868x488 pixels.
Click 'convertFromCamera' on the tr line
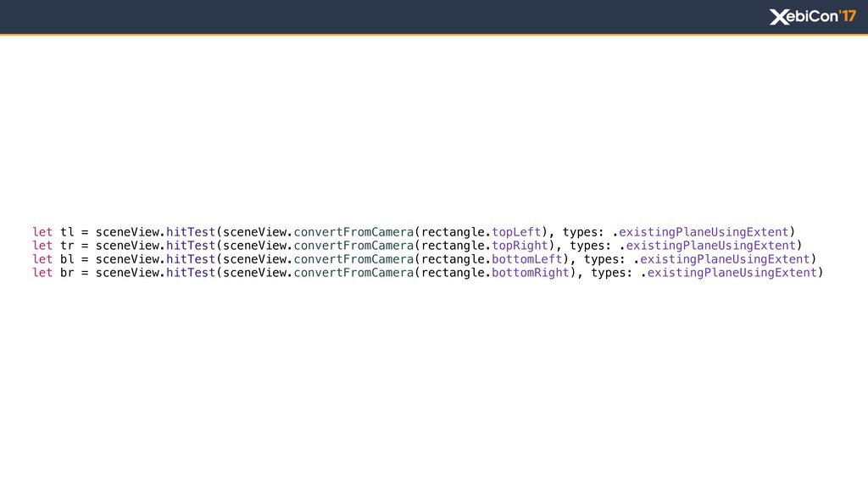pyautogui.click(x=353, y=246)
